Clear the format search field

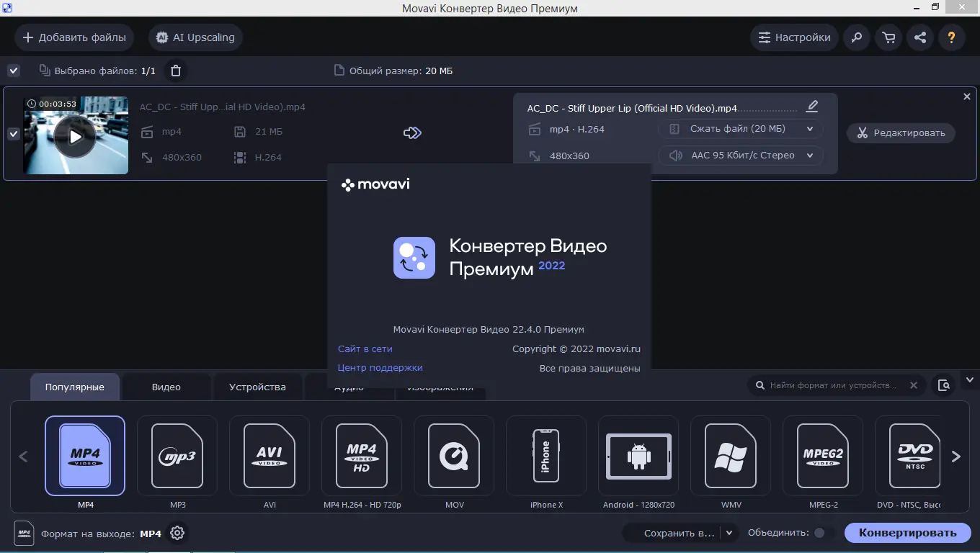(914, 385)
